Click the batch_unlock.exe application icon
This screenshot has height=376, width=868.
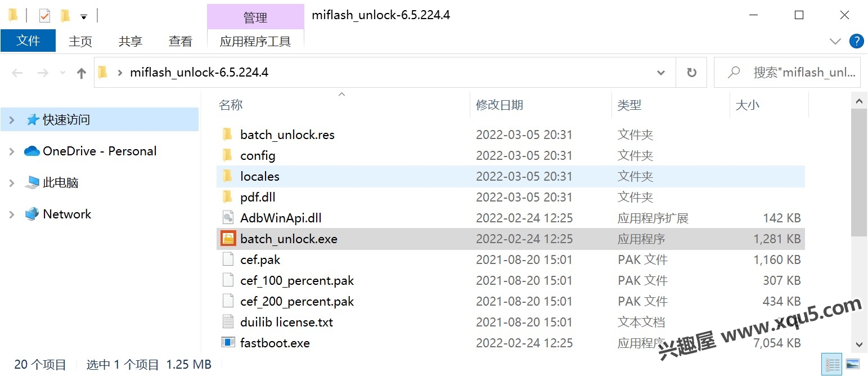227,239
